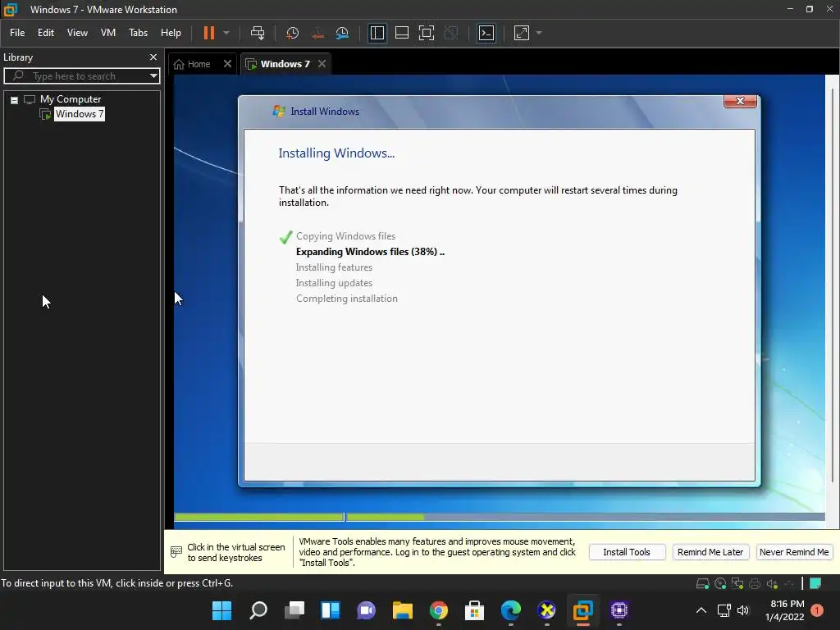The height and width of the screenshot is (630, 840).
Task: Select the Windows 7 VM in library
Action: click(80, 113)
